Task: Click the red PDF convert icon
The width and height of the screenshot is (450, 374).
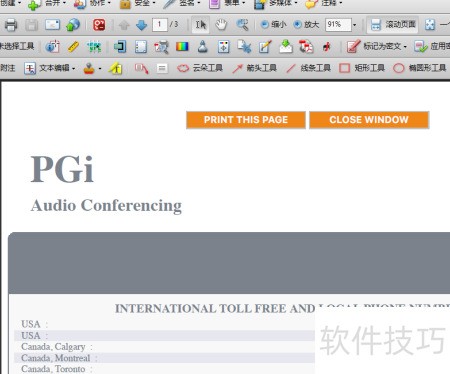Action: [306, 47]
